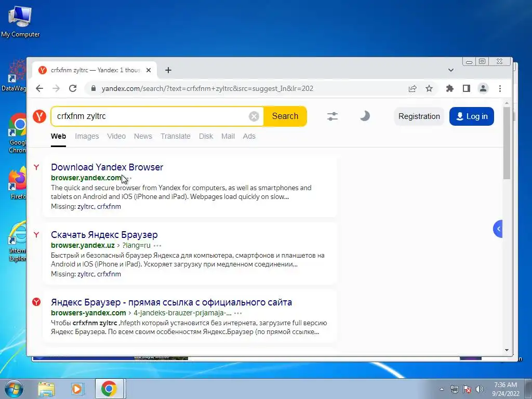Switch to the News tab
Screen dimensions: 532x399
pyautogui.click(x=143, y=137)
